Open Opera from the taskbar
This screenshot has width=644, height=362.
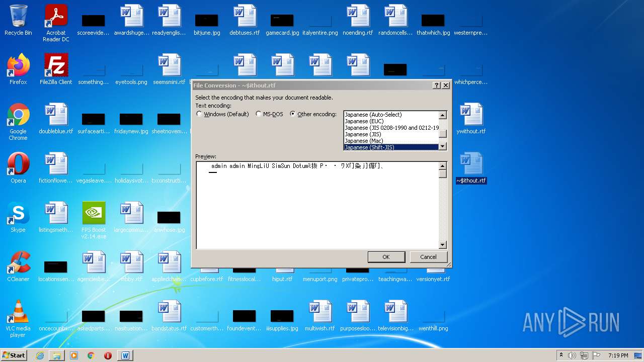[x=108, y=355]
